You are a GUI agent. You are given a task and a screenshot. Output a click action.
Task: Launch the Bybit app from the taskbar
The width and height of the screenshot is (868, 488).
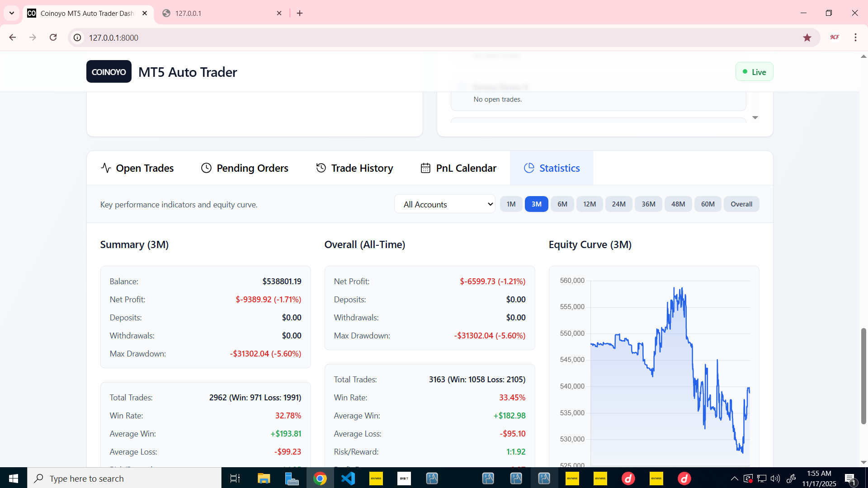(x=404, y=478)
